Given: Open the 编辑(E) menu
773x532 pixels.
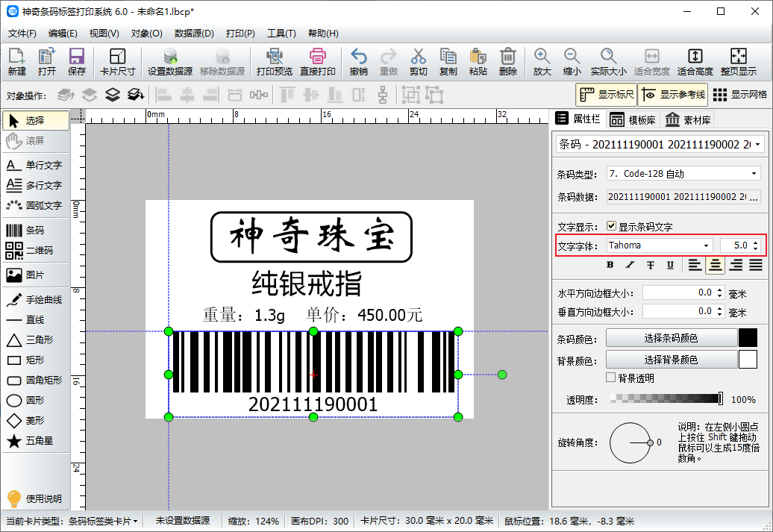Looking at the screenshot, I should [x=63, y=34].
